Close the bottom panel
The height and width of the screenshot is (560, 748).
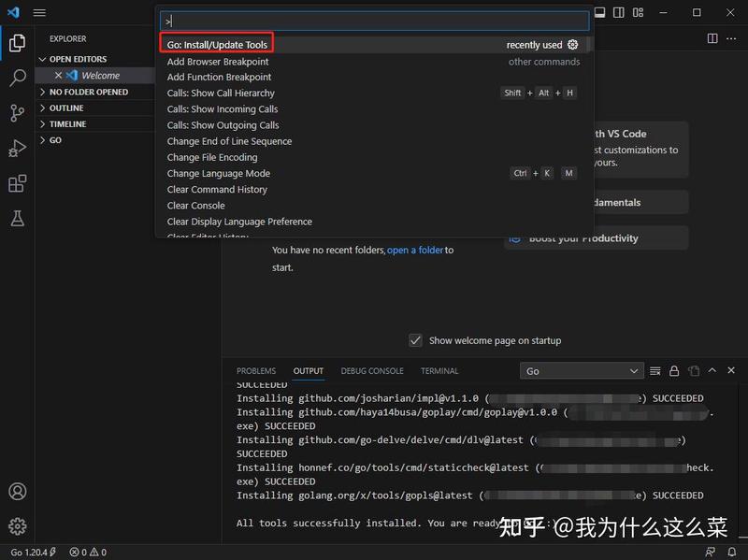point(731,370)
